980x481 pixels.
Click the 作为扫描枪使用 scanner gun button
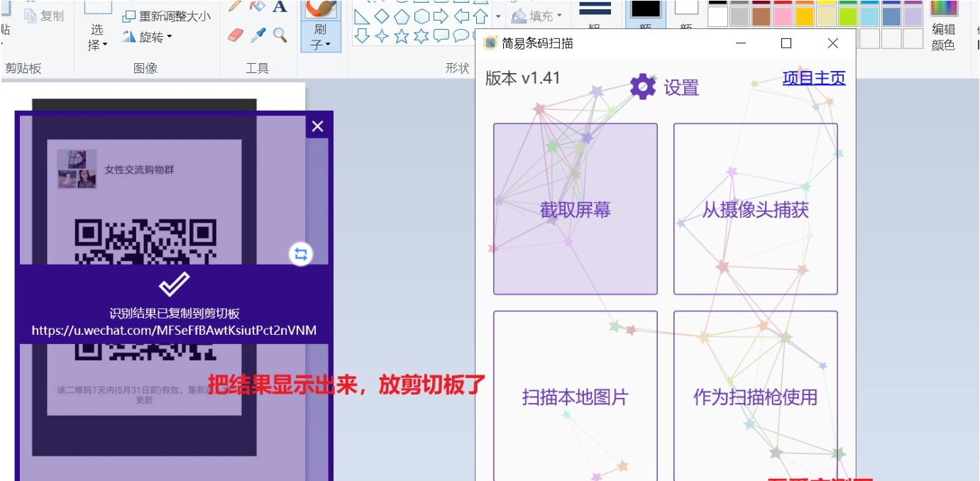click(756, 396)
